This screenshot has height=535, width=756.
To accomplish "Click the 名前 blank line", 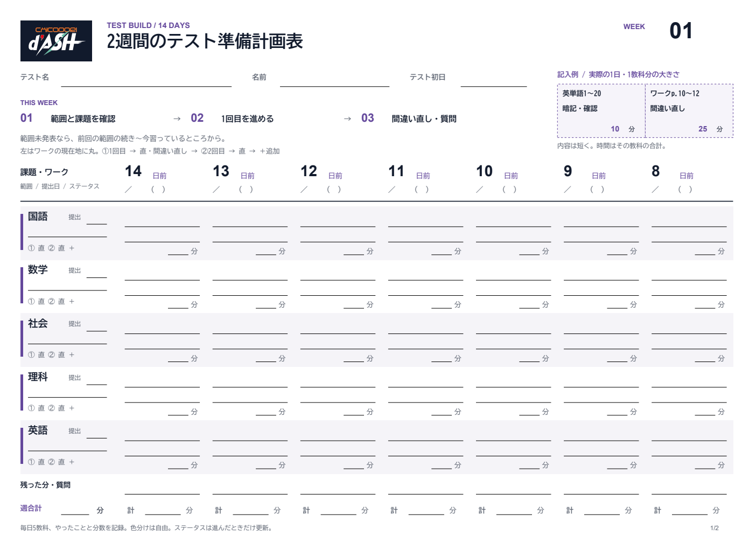I will 334,86.
